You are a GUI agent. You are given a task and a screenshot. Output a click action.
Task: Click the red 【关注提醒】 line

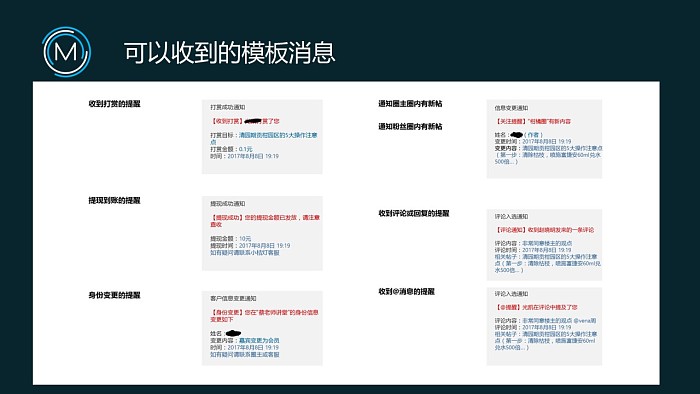pyautogui.click(x=533, y=121)
